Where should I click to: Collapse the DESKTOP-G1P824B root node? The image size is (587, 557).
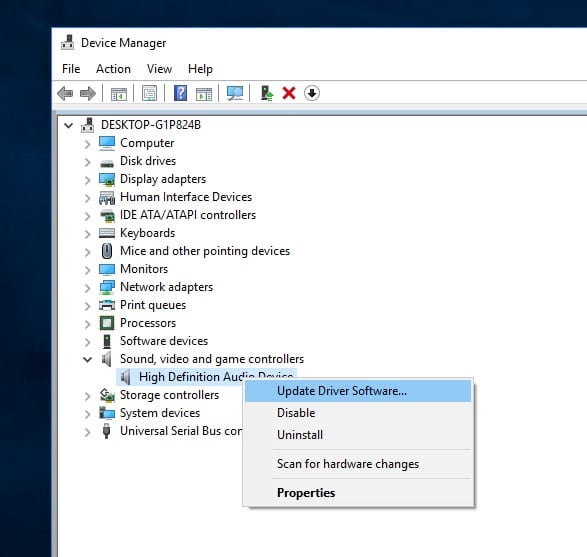click(x=68, y=125)
